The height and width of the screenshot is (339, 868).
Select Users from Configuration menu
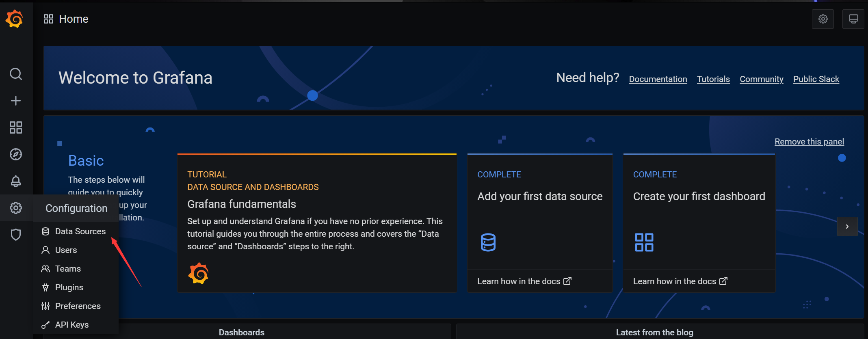click(x=76, y=250)
